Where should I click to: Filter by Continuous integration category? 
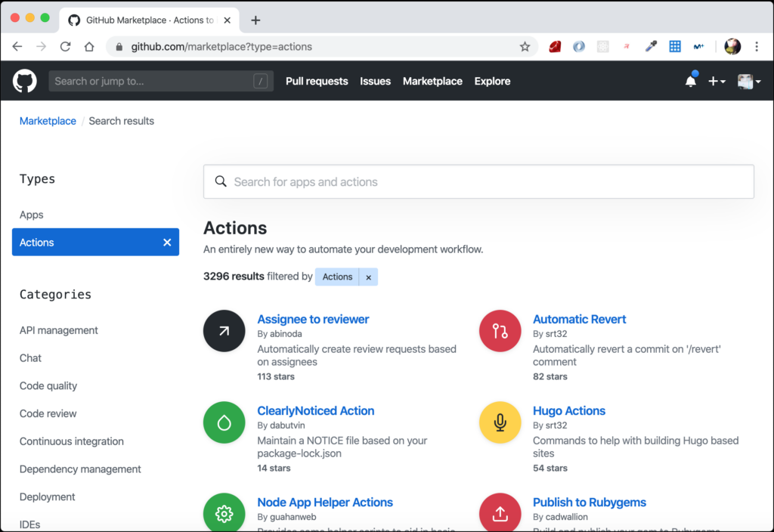coord(72,441)
